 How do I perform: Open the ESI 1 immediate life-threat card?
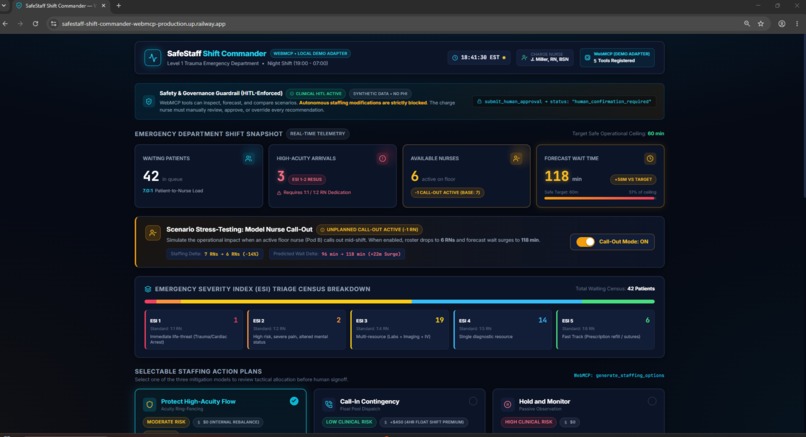pos(194,330)
